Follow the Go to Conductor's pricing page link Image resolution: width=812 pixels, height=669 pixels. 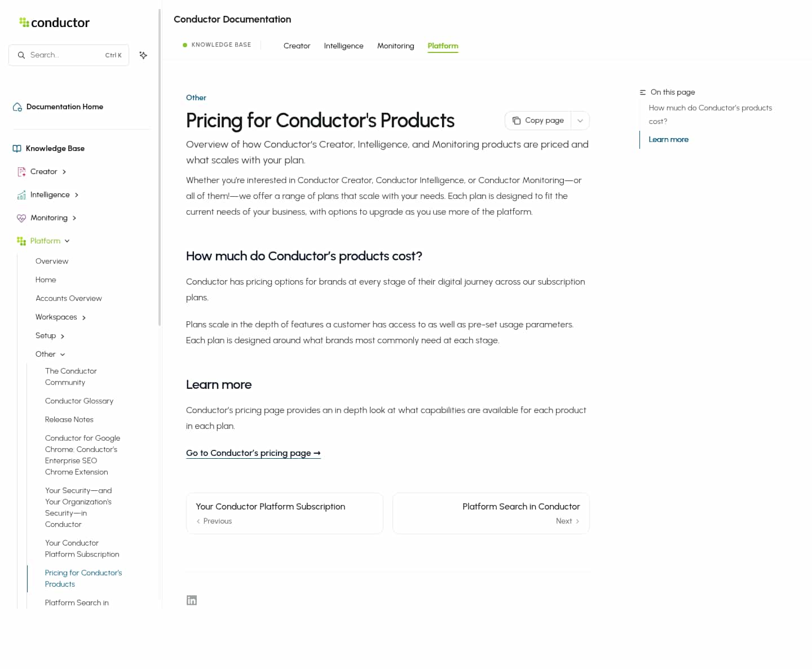[x=253, y=453]
